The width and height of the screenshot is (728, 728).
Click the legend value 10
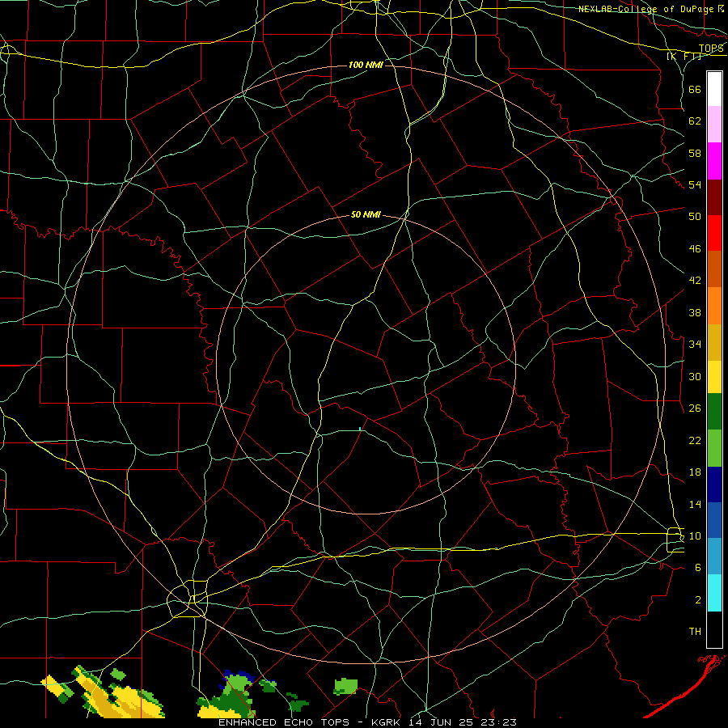695,535
